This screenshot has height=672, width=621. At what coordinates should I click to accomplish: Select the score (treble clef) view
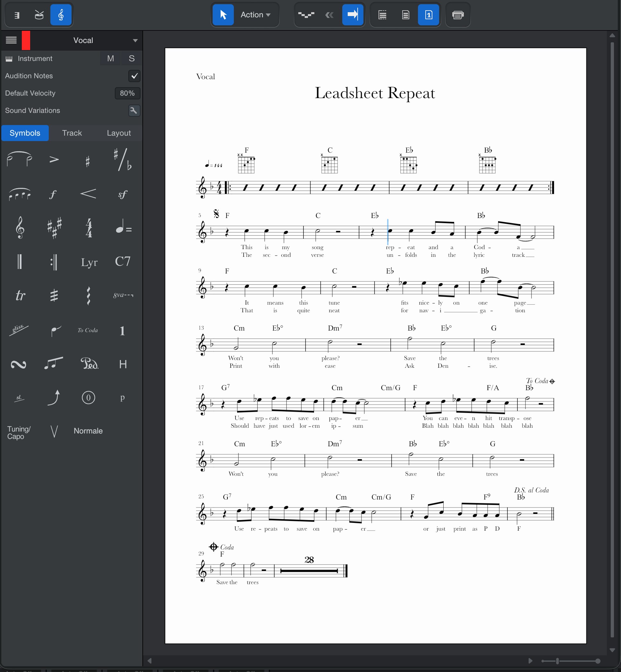tap(61, 15)
